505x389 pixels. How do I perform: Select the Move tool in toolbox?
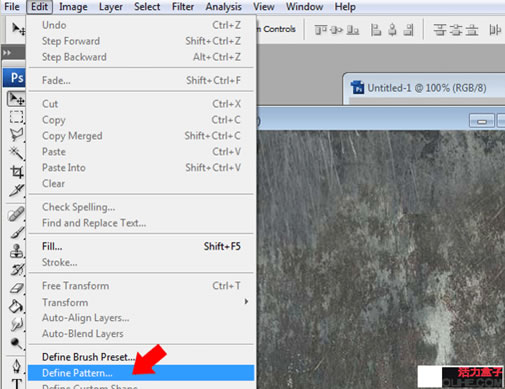16,99
